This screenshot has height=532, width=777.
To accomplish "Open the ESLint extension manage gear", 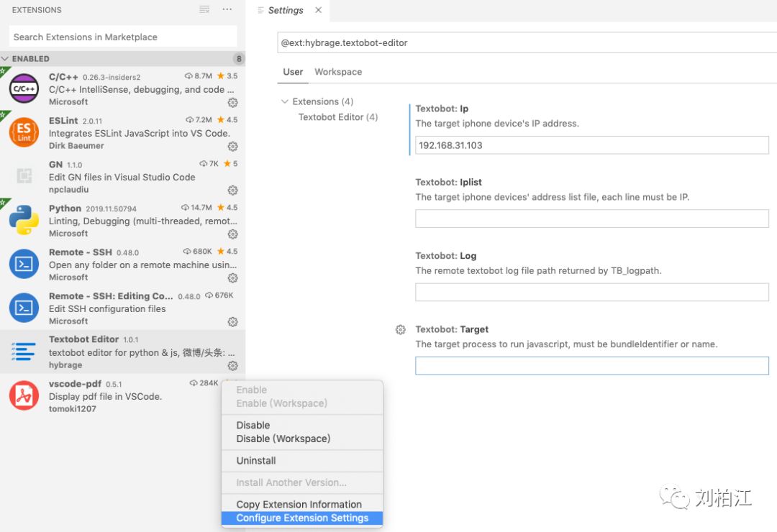I will coord(232,147).
